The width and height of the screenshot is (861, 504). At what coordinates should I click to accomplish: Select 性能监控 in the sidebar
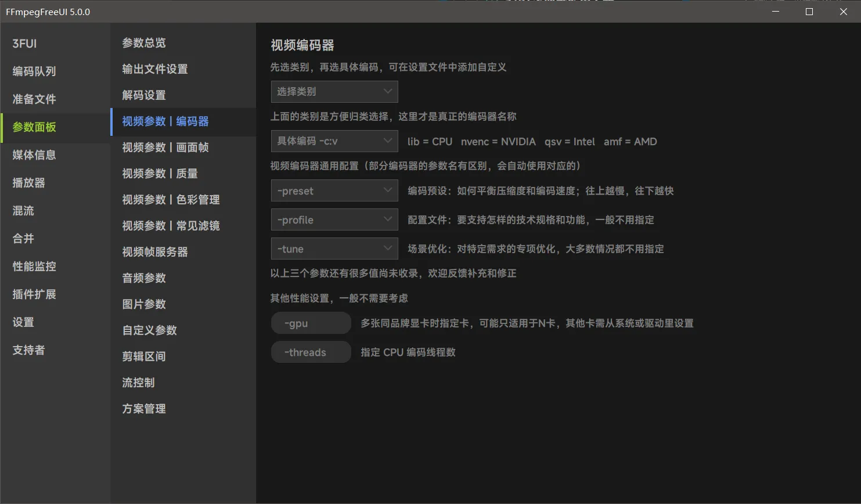click(34, 267)
